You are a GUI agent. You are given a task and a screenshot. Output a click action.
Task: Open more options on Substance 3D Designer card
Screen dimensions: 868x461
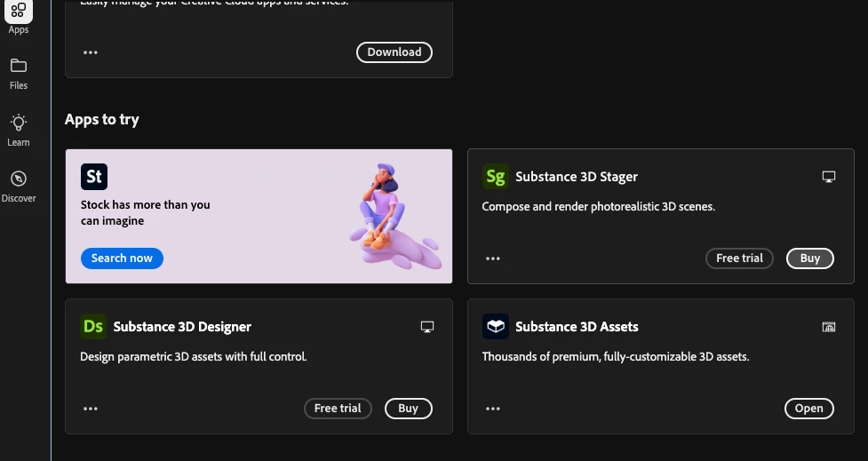click(91, 409)
